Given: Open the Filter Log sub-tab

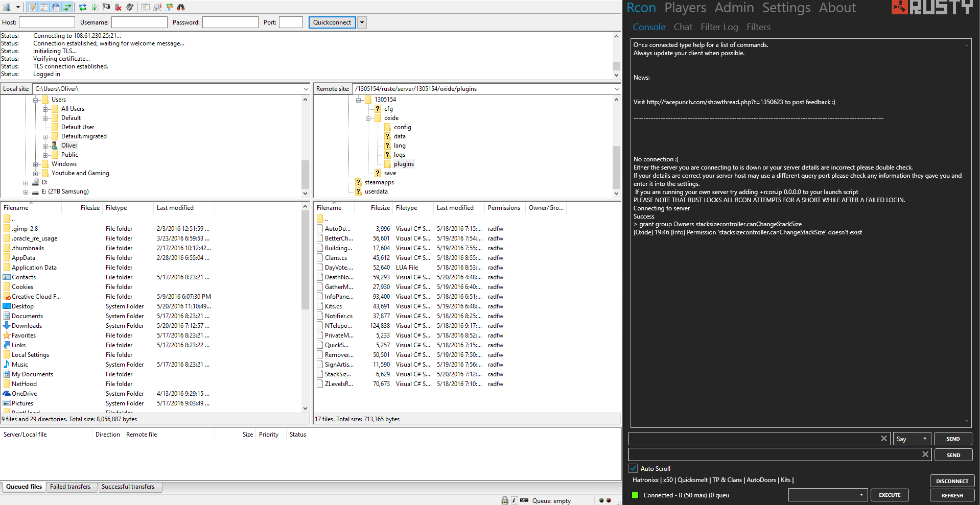Looking at the screenshot, I should pos(719,27).
